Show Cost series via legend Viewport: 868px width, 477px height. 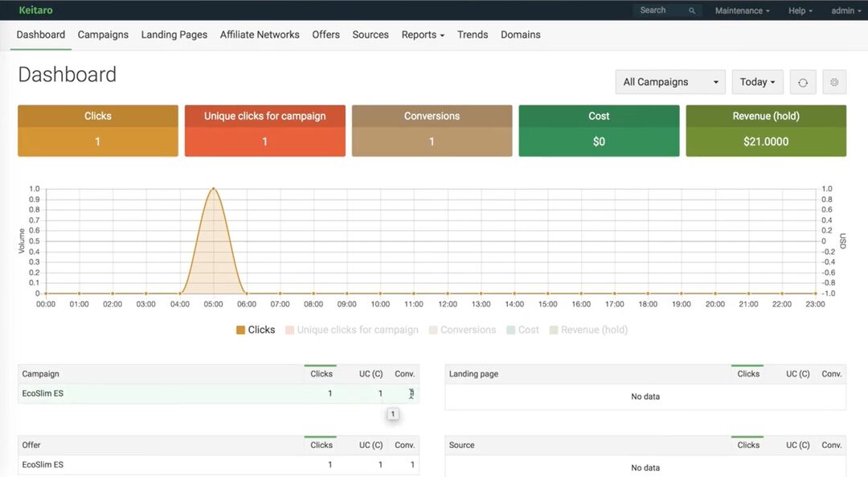click(522, 330)
